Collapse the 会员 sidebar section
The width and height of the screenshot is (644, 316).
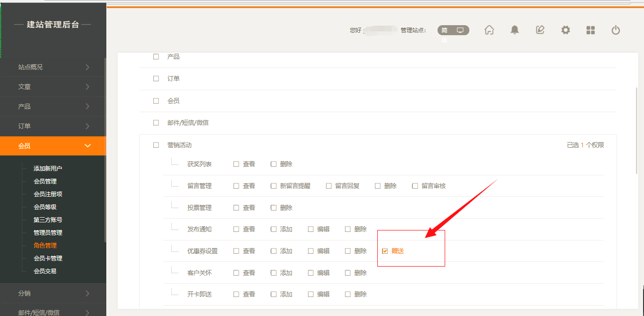(x=53, y=146)
